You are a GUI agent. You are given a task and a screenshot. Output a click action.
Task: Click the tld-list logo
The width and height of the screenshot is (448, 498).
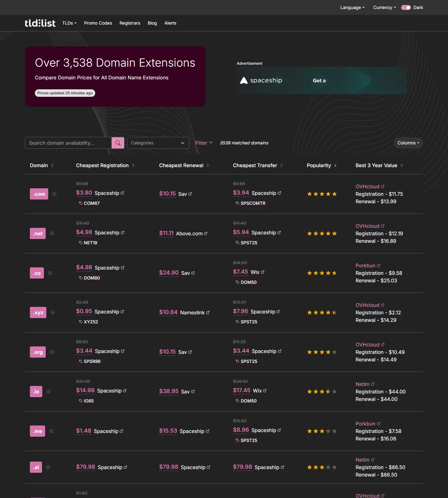pos(40,23)
